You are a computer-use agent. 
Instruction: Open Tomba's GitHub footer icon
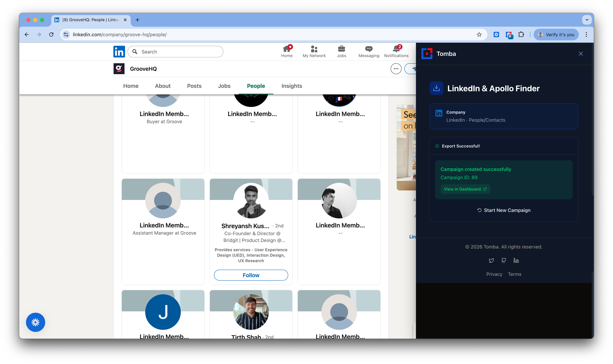[x=504, y=260]
